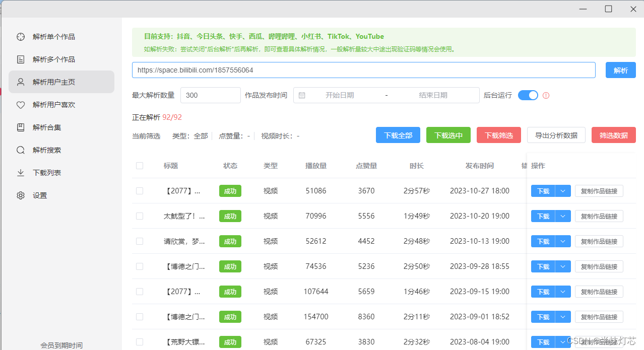This screenshot has width=644, height=350.
Task: Expand download dropdown arrow in first row
Action: click(563, 191)
